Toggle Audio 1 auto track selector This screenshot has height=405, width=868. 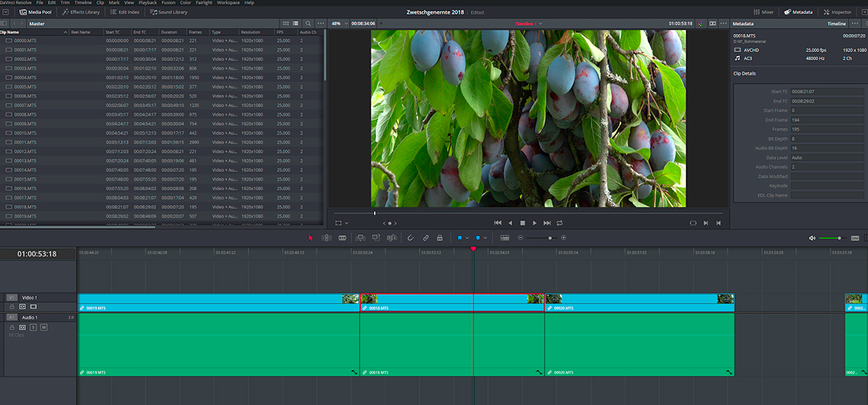(x=23, y=328)
